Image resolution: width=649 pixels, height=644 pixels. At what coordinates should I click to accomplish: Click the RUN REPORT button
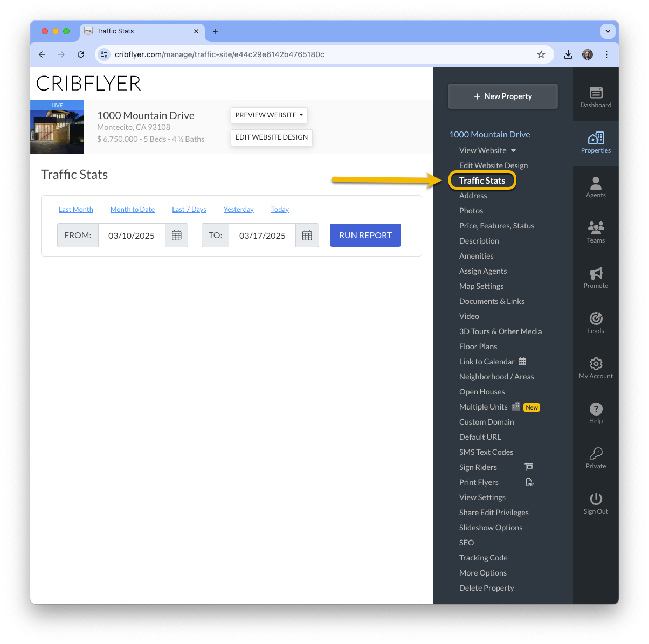[x=365, y=236]
